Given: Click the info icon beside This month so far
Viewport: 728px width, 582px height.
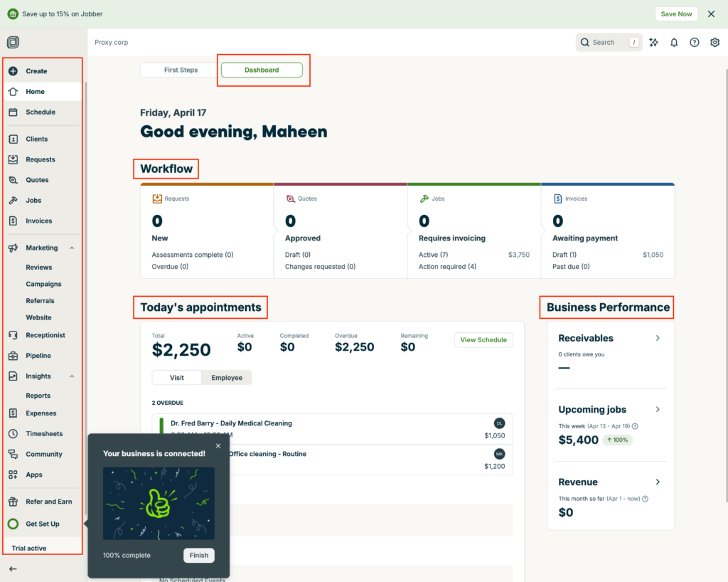Looking at the screenshot, I should (645, 498).
